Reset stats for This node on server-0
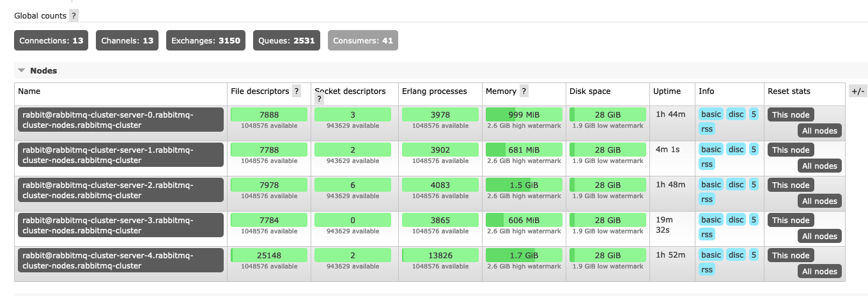868x296 pixels. point(791,115)
